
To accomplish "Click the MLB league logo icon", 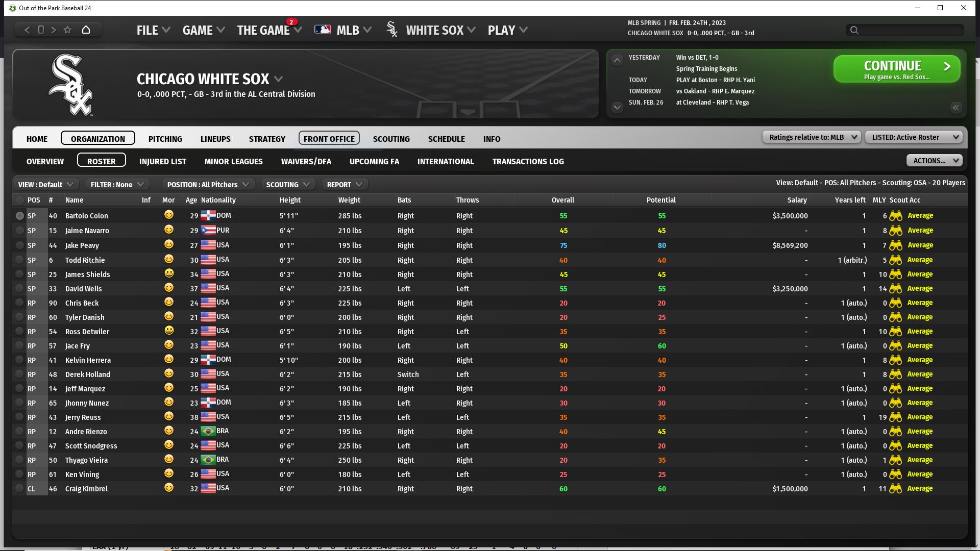I will coord(323,30).
